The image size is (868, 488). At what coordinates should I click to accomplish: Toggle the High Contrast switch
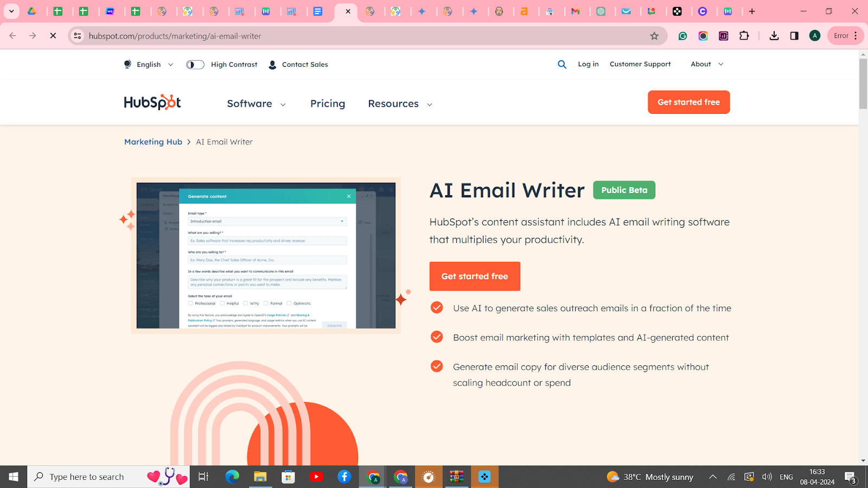pyautogui.click(x=195, y=65)
